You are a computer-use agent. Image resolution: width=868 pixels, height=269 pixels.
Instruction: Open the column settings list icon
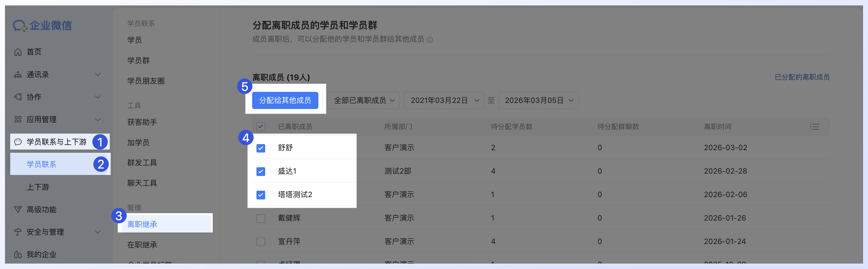click(814, 127)
